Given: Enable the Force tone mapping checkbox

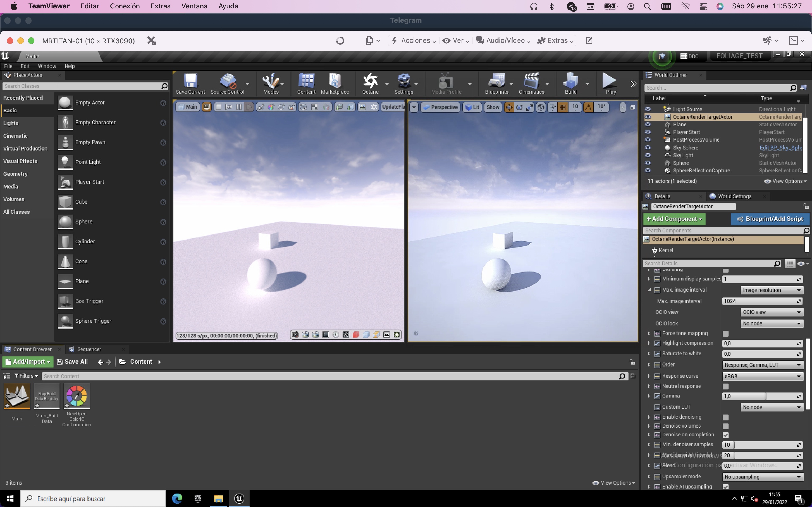Looking at the screenshot, I should [x=726, y=334].
